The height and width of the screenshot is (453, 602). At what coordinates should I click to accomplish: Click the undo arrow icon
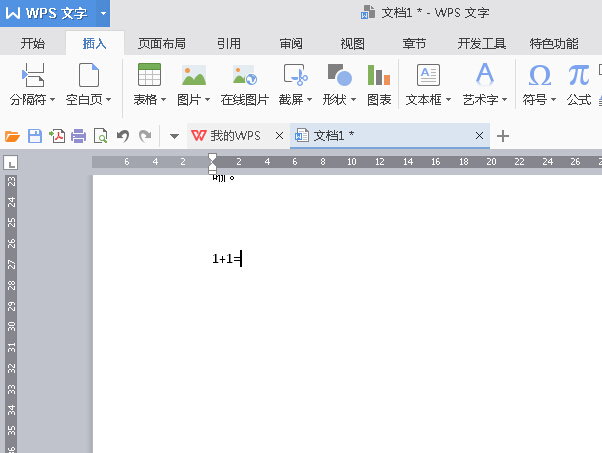click(x=123, y=136)
